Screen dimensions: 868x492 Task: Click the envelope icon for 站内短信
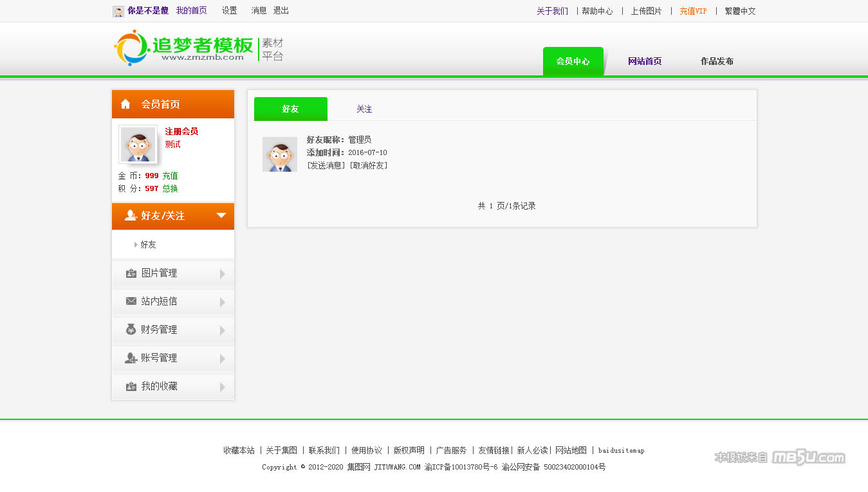[131, 301]
